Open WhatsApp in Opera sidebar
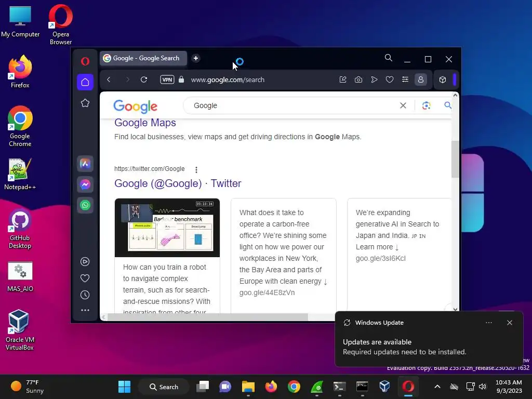532x399 pixels. click(85, 205)
